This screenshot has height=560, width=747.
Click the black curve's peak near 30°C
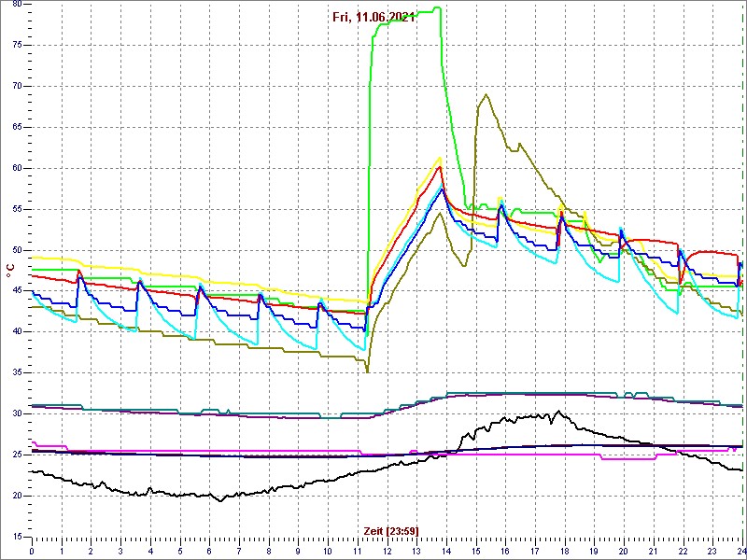click(x=558, y=412)
